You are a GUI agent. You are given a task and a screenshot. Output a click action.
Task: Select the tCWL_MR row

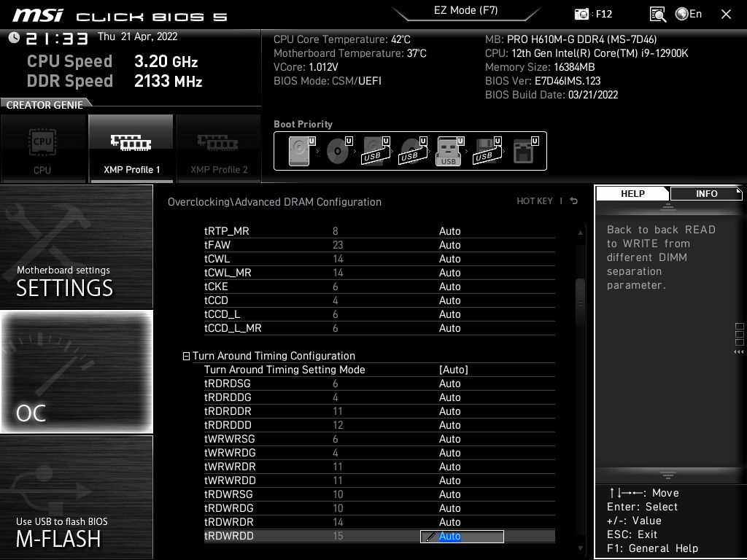(379, 273)
